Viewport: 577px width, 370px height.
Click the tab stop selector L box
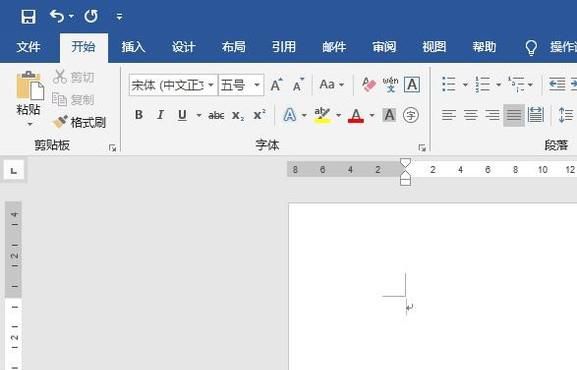pyautogui.click(x=14, y=170)
